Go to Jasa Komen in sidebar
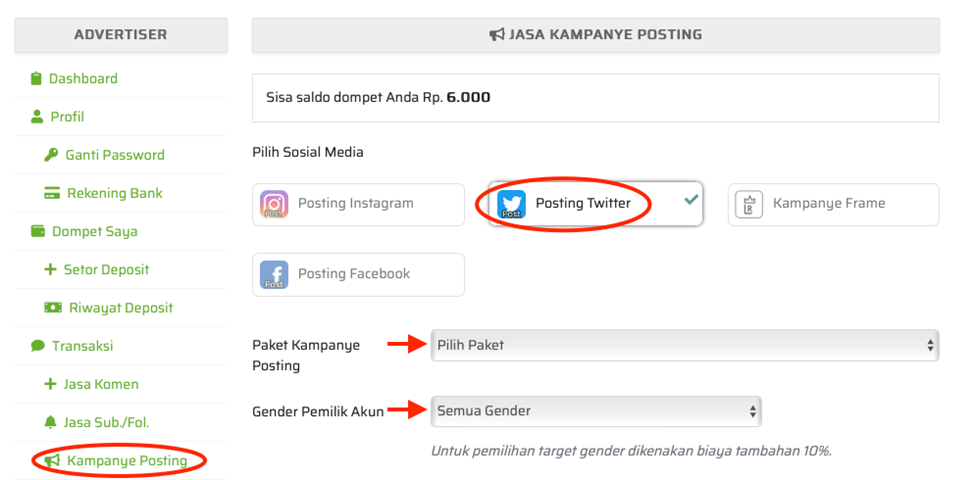 click(101, 384)
